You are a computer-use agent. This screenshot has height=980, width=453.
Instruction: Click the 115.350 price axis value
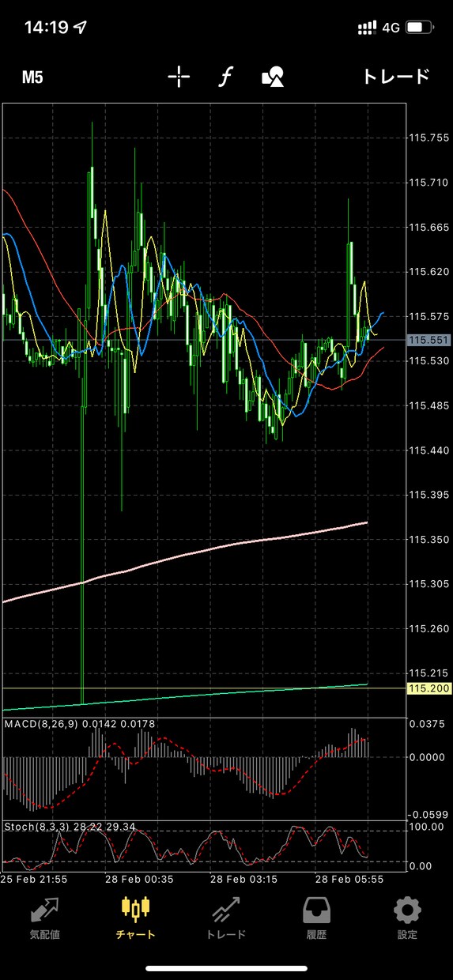point(428,539)
